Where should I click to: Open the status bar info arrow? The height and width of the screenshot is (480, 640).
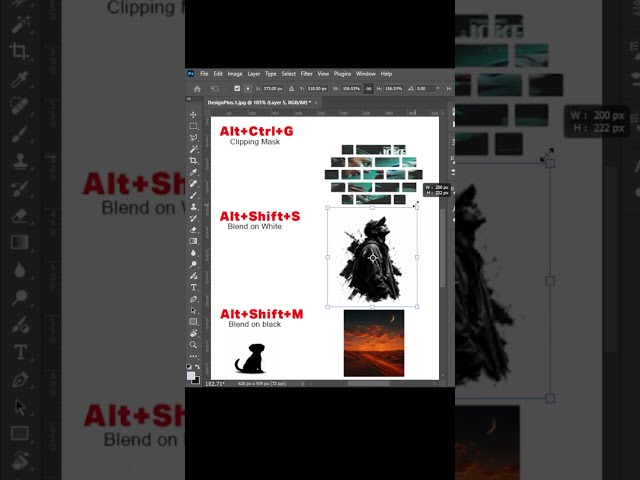tap(302, 384)
